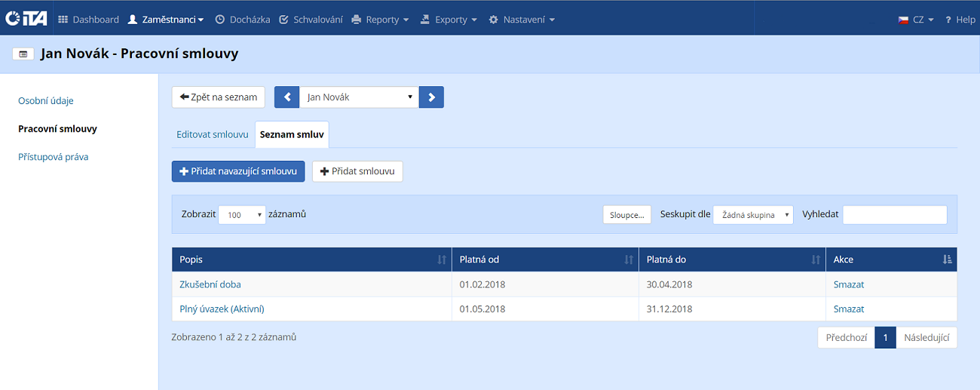Open the Dashboard grid icon

(63, 20)
